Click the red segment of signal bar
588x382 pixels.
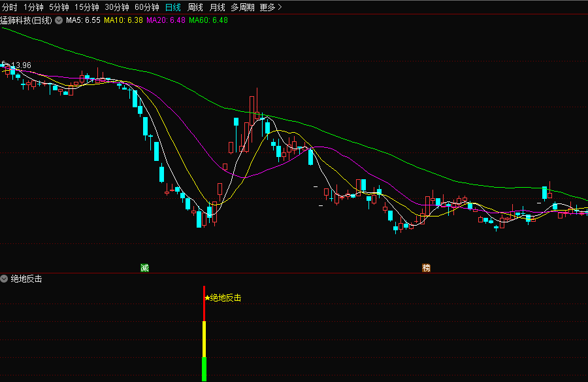tap(204, 304)
